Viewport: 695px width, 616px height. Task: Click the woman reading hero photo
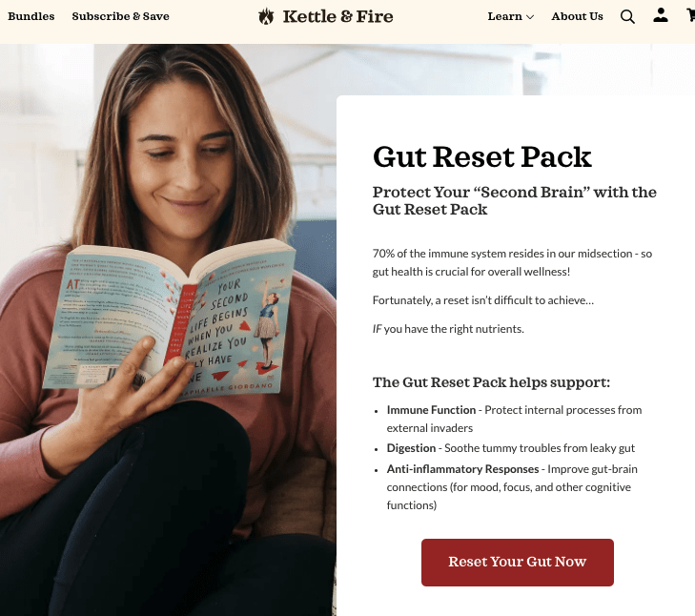click(x=168, y=330)
